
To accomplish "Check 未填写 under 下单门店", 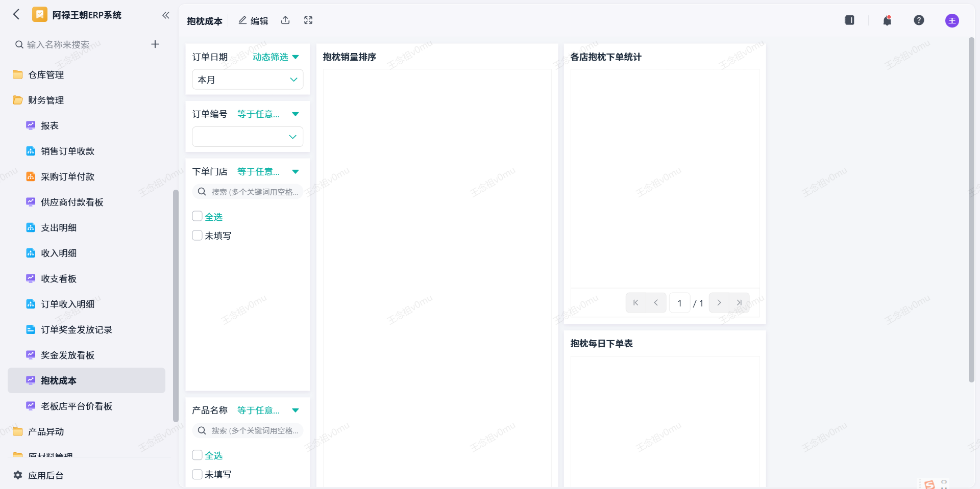I will [198, 235].
